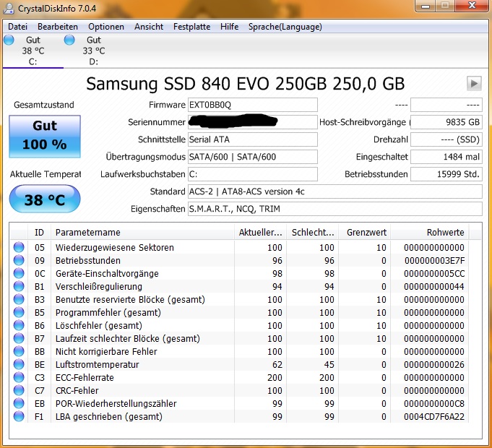Click status icon of row C7 CRC-Fehler
The width and height of the screenshot is (492, 448).
coord(19,390)
